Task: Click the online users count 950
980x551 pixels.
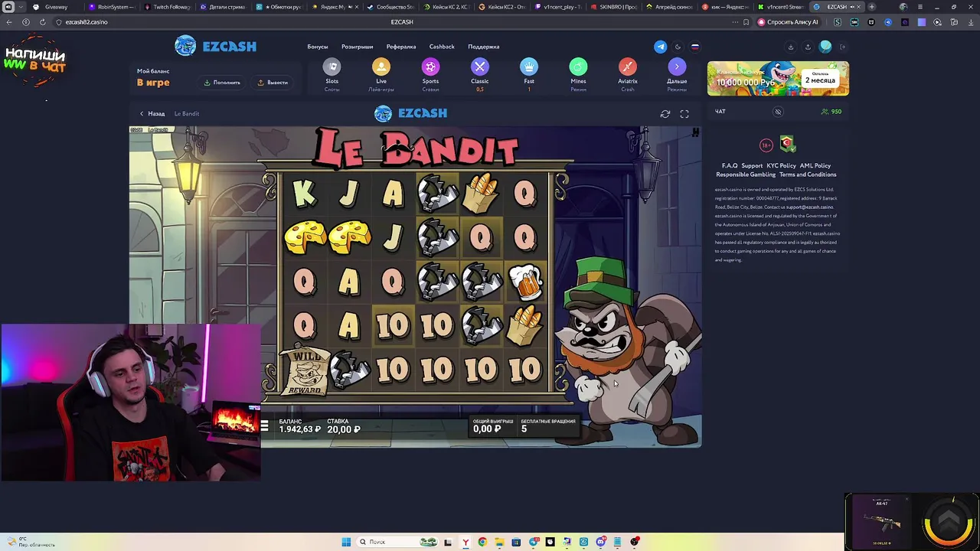Action: coord(831,112)
